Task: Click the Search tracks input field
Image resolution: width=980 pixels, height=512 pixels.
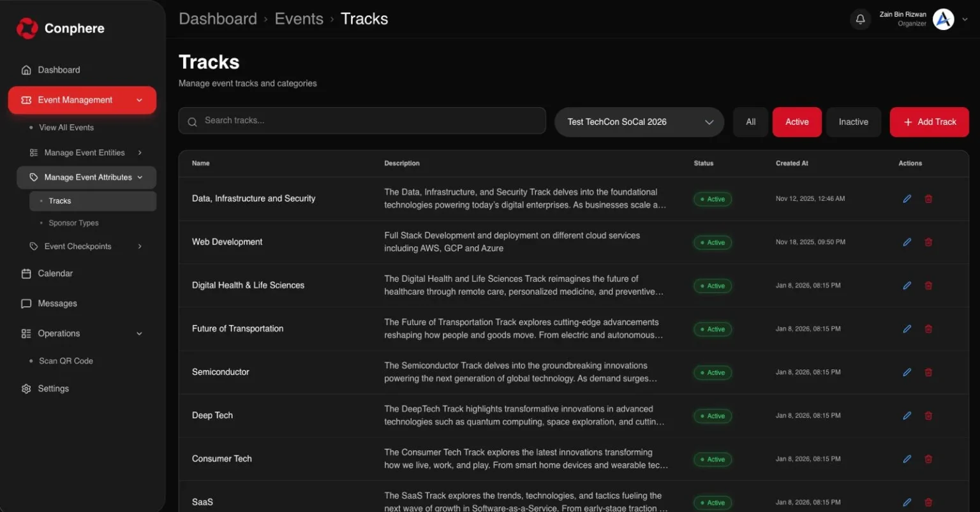Action: click(362, 121)
